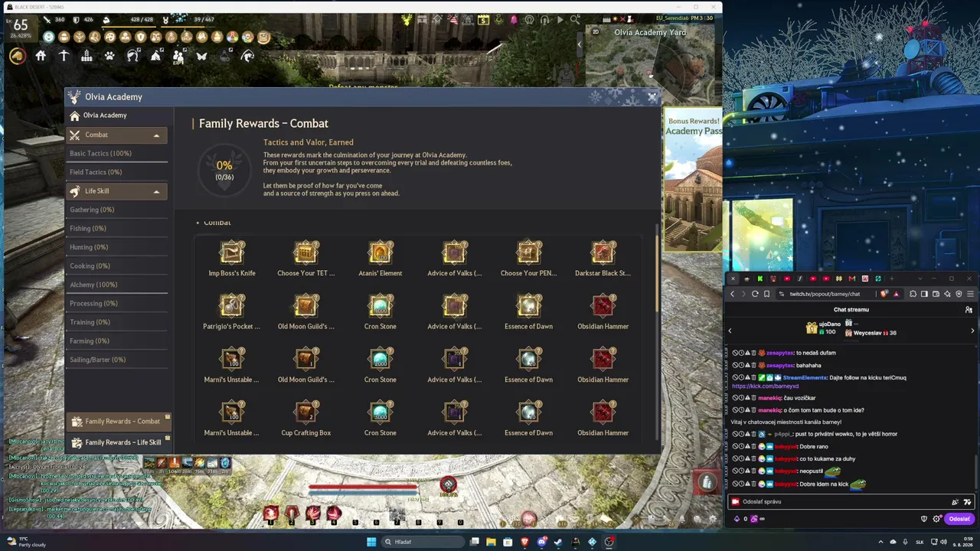Show hidden system tray icons
Screen dimensions: 980x551
tap(881, 542)
